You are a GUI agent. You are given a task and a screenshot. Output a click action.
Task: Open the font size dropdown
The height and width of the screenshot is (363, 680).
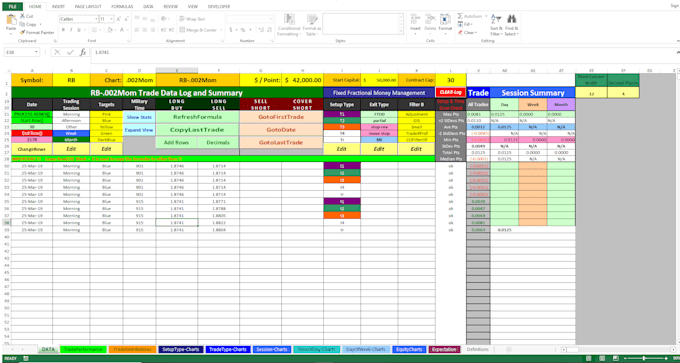[112, 19]
